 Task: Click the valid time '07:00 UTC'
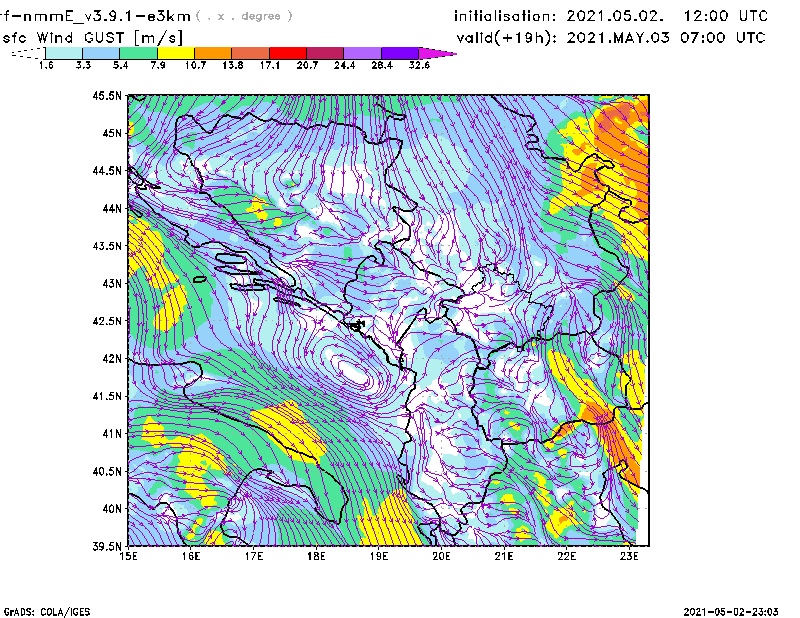(x=723, y=38)
